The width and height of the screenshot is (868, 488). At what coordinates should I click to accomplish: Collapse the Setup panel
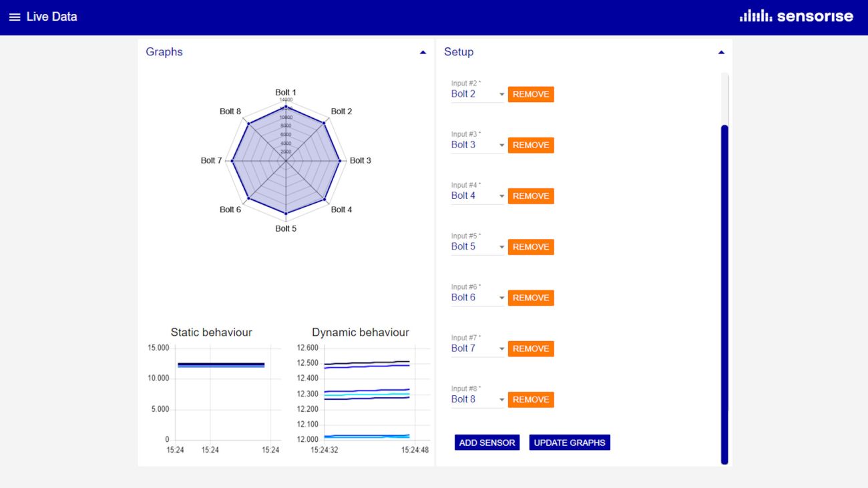(x=721, y=52)
